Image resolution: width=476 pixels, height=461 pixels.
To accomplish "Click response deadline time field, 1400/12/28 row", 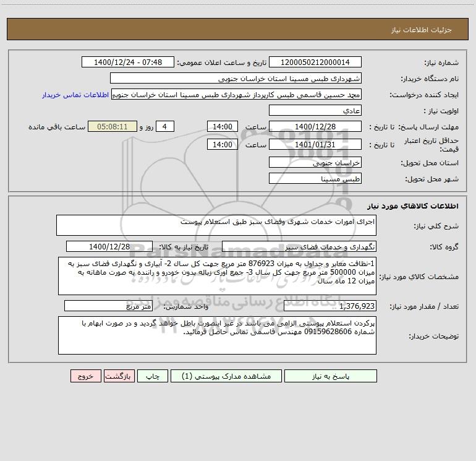I will [x=222, y=126].
